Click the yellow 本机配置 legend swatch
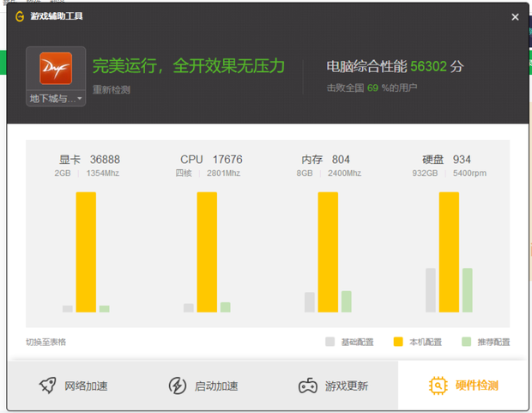 398,342
